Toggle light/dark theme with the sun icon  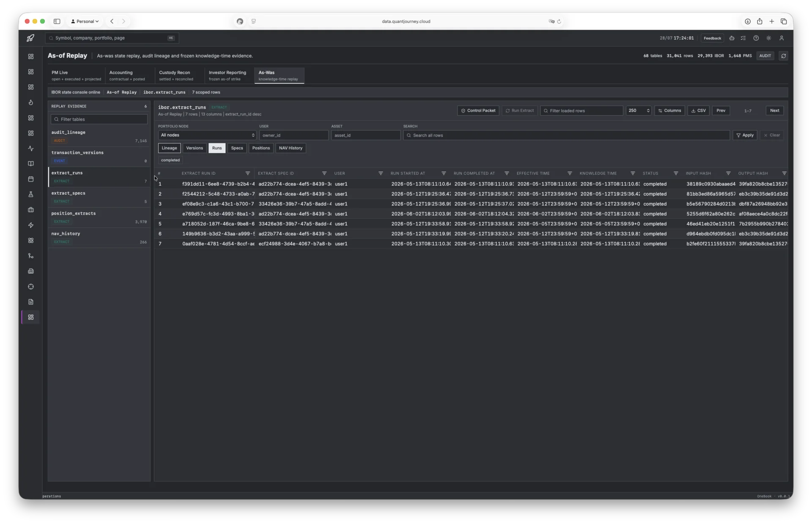(769, 38)
